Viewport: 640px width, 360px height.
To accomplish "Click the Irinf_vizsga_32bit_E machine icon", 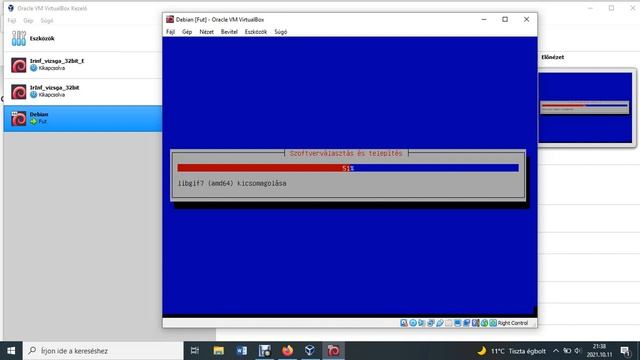I will [x=19, y=65].
